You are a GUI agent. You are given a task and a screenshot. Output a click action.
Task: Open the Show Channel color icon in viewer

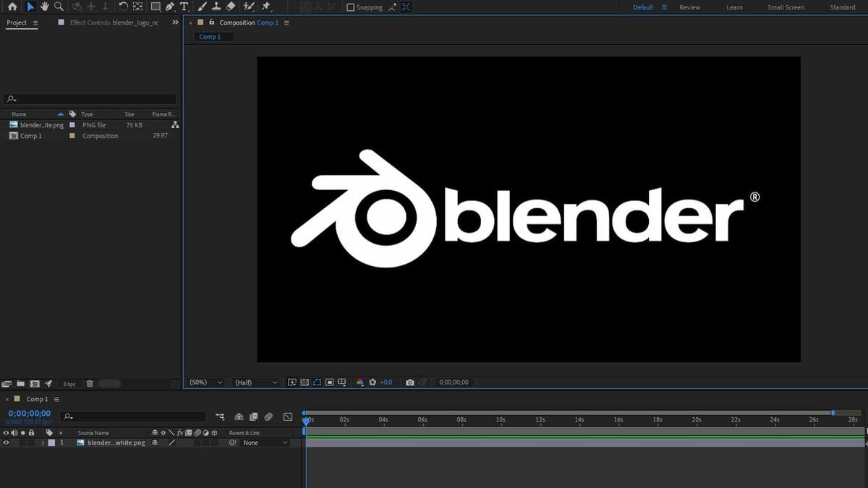pos(360,382)
